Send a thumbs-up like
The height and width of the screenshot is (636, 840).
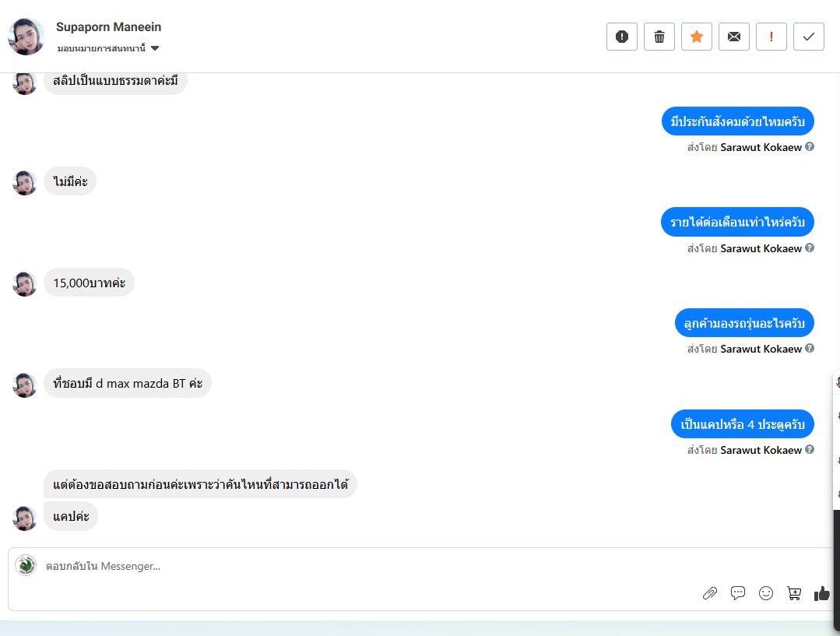click(822, 593)
